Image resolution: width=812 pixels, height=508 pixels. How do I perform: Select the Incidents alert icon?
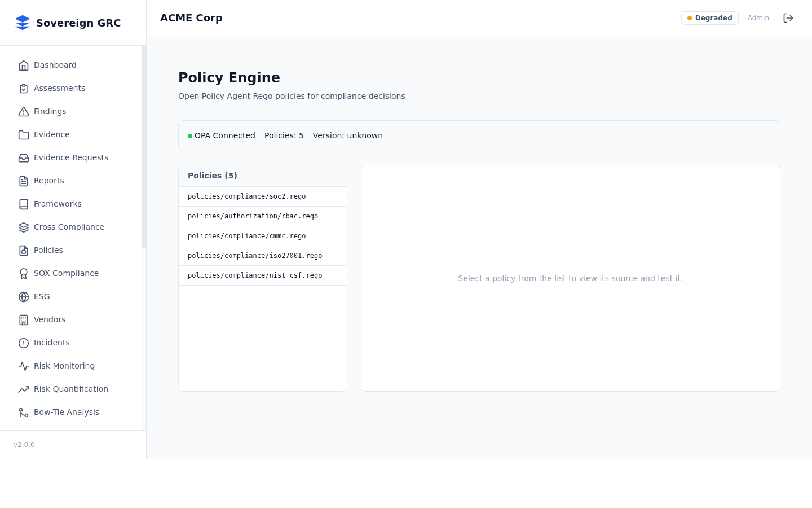coord(24,343)
